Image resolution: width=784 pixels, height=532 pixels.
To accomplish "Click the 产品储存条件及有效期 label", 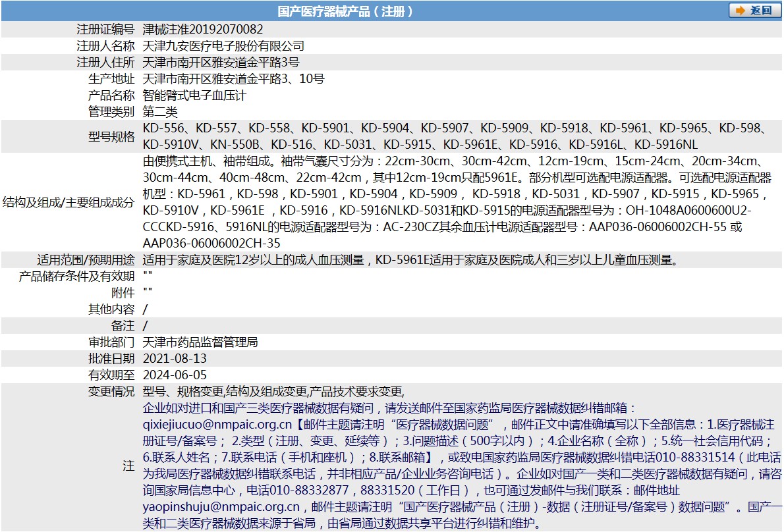I will point(76,277).
